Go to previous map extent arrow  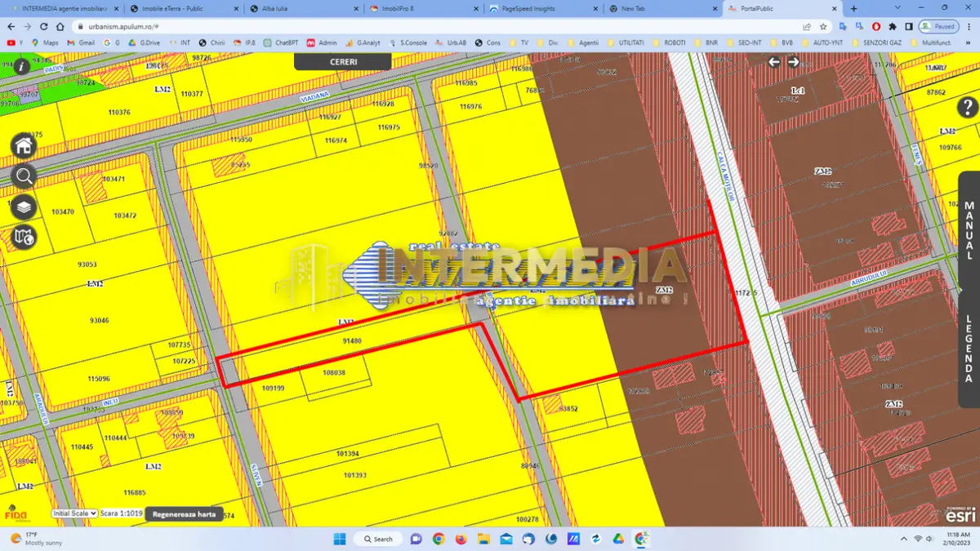tap(774, 62)
